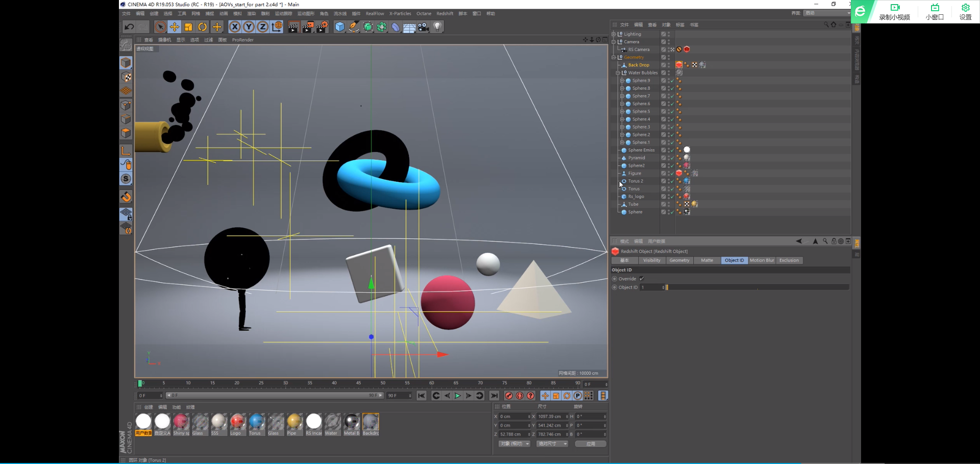The image size is (980, 464).
Task: Toggle Enable Snap S icon
Action: [x=126, y=179]
